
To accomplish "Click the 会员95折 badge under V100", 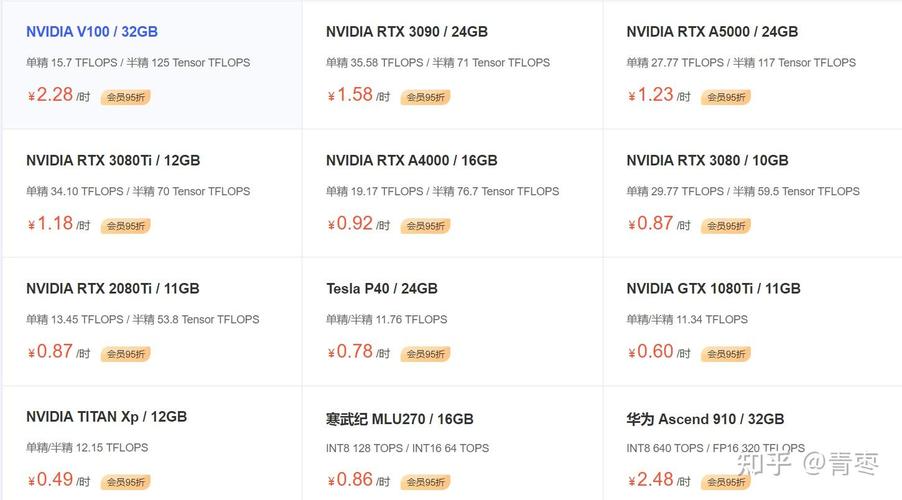I will click(x=126, y=98).
